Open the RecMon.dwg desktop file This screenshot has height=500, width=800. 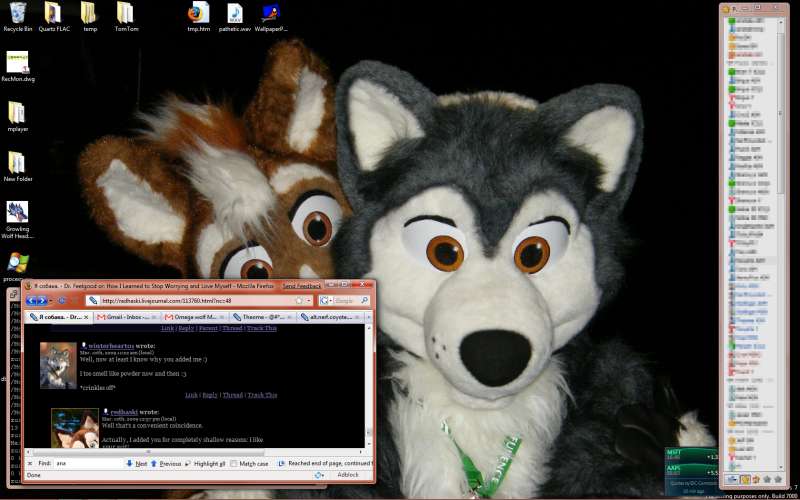coord(17,62)
